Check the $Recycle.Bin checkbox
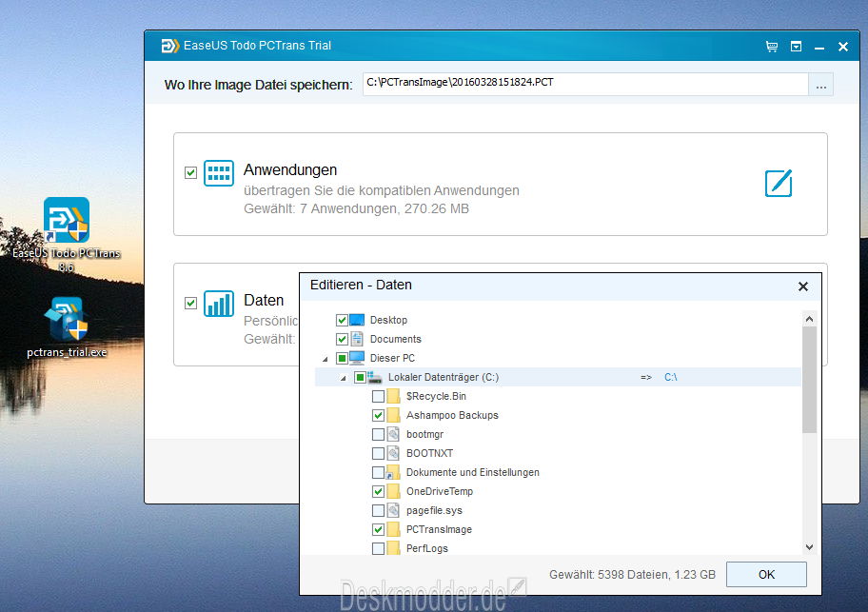The image size is (868, 612). 378,396
